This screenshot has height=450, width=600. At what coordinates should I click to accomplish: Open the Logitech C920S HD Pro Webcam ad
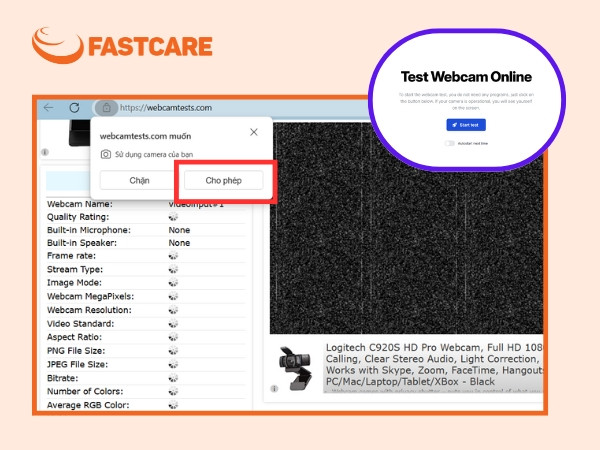tap(434, 365)
